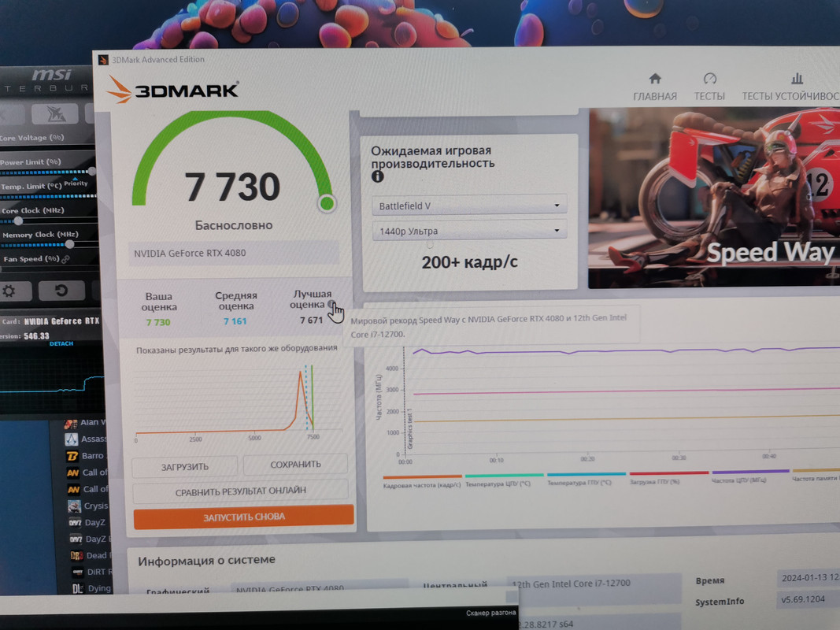Select the Barro entry in game list

[x=85, y=456]
